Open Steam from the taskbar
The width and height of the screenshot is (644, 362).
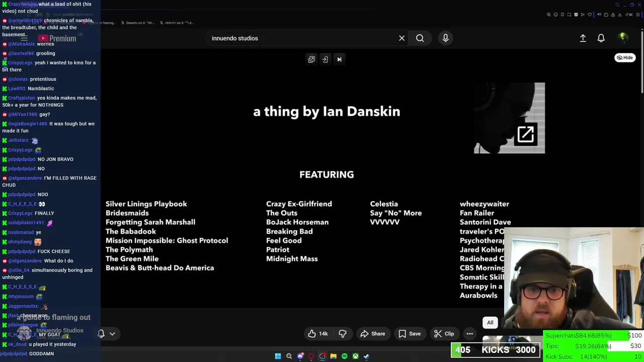point(366,356)
